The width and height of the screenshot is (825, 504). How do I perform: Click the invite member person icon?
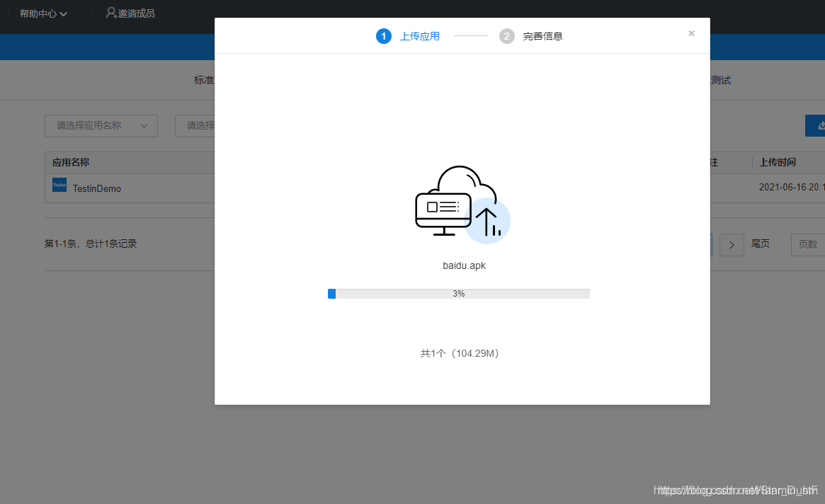pos(110,12)
